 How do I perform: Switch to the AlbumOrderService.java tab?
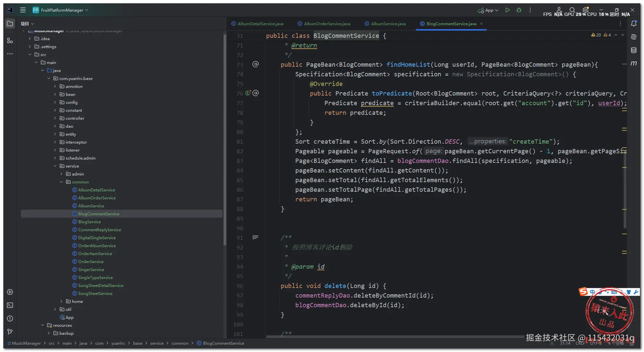[x=324, y=24]
